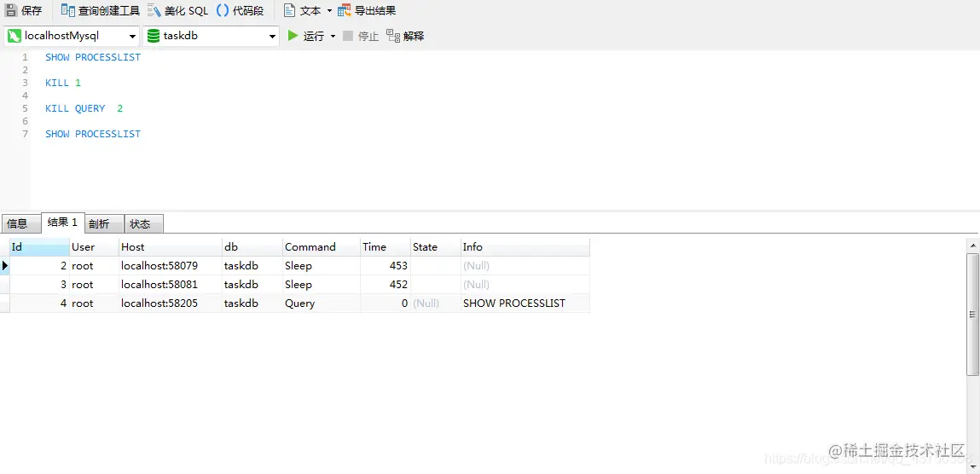The height and width of the screenshot is (474, 980).
Task: Click the results pane vertical scrollbar thumb
Action: pos(973,314)
